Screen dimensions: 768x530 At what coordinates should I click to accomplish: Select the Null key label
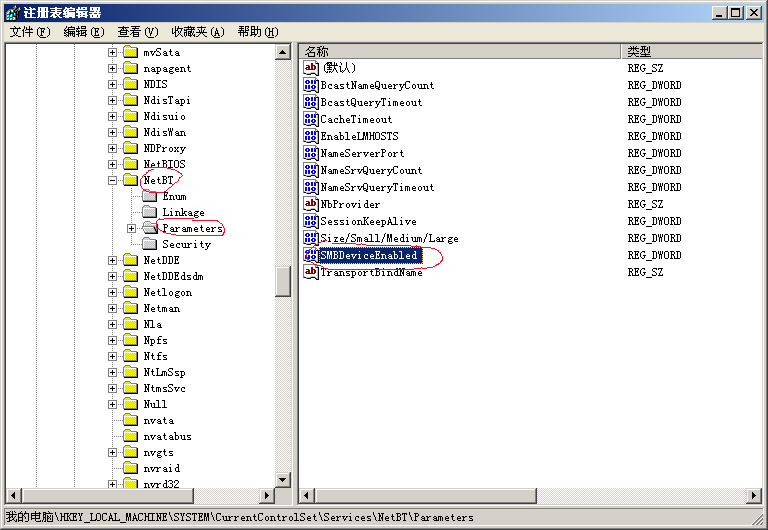tap(155, 404)
